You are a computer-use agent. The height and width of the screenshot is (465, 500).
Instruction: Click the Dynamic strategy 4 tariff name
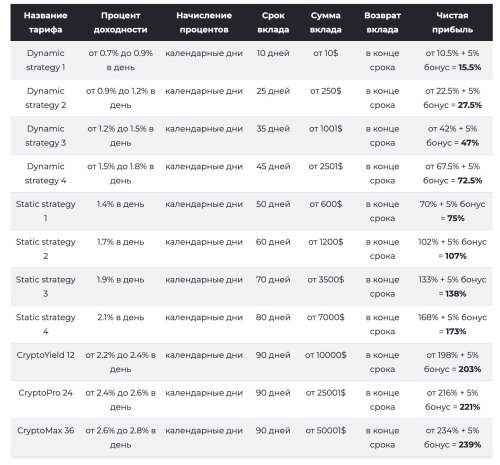pos(45,173)
